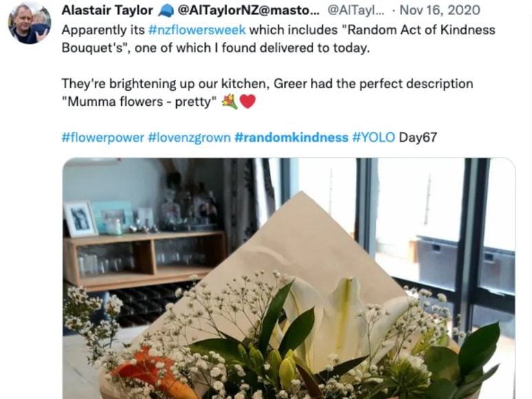Click the #YOLO hashtag

pos(374,138)
